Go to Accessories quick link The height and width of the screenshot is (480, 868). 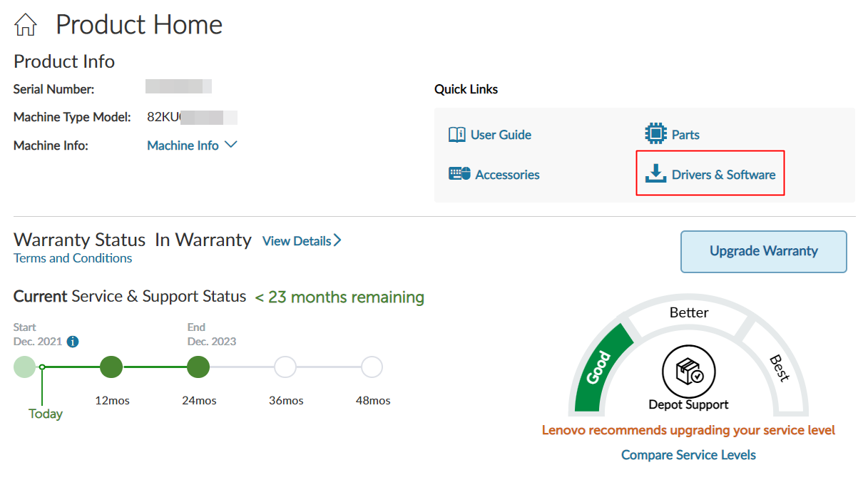tap(507, 175)
